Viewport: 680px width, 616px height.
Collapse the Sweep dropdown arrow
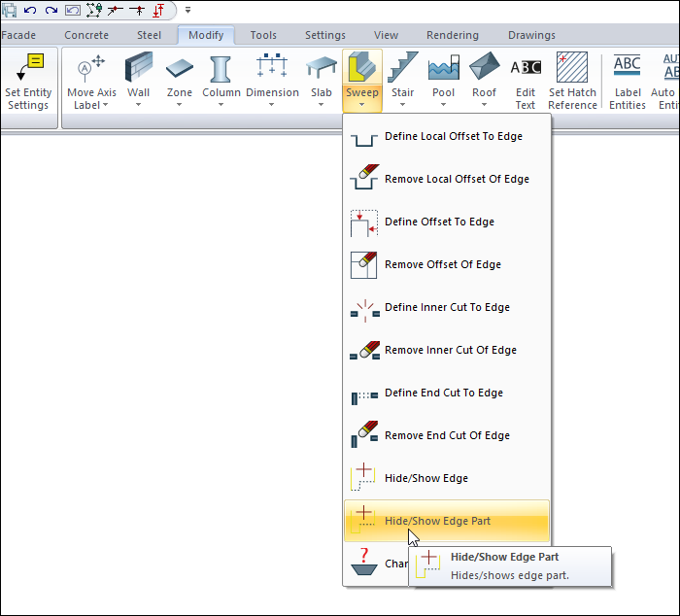pyautogui.click(x=361, y=105)
